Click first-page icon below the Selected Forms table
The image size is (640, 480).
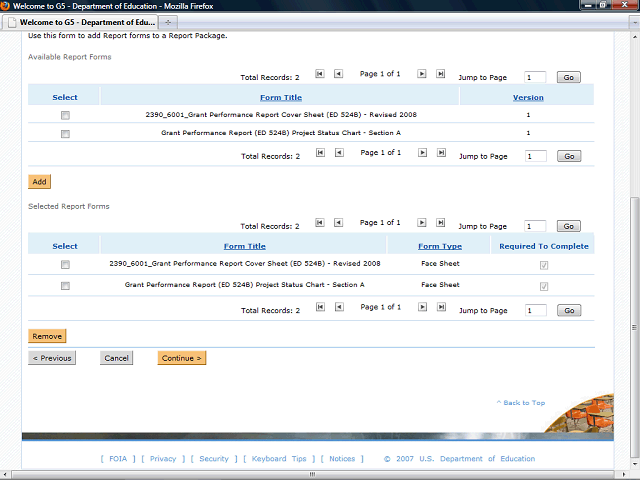(320, 307)
